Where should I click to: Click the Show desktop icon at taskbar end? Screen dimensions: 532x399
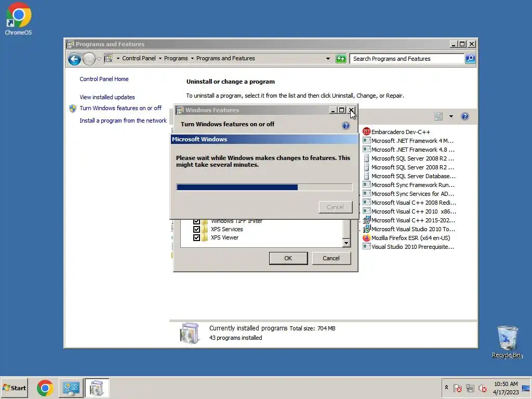point(526,388)
